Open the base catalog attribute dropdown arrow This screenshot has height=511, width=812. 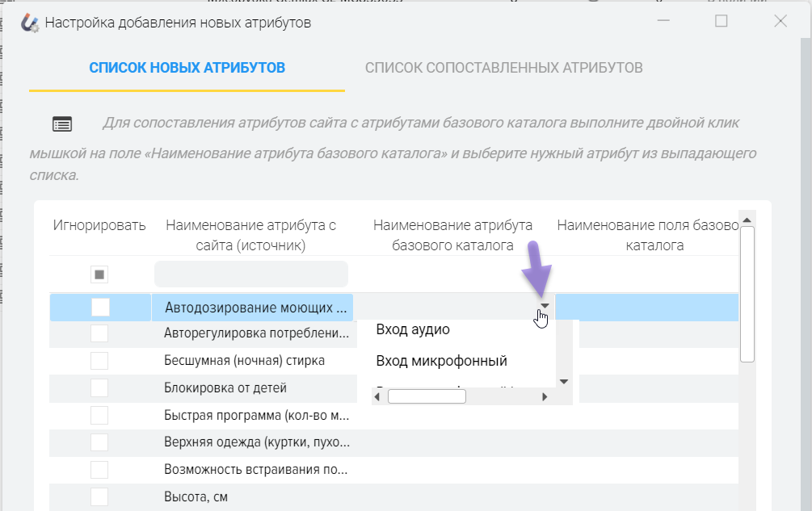(x=546, y=306)
